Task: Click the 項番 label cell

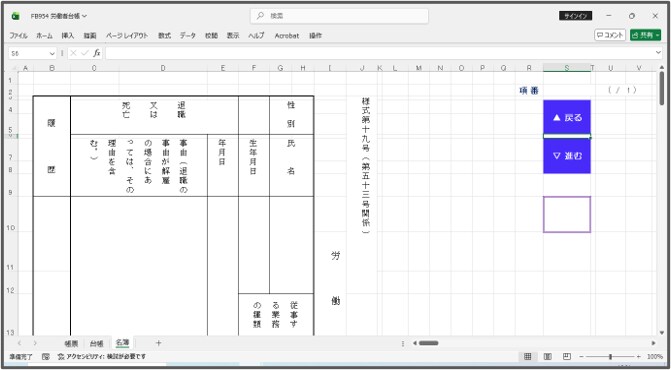Action: click(x=529, y=90)
